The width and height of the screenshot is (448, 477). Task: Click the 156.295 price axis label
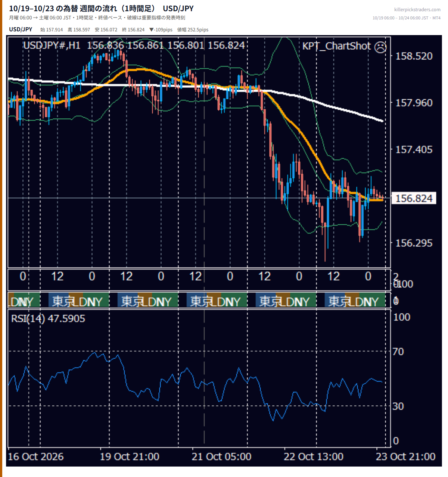pos(414,243)
